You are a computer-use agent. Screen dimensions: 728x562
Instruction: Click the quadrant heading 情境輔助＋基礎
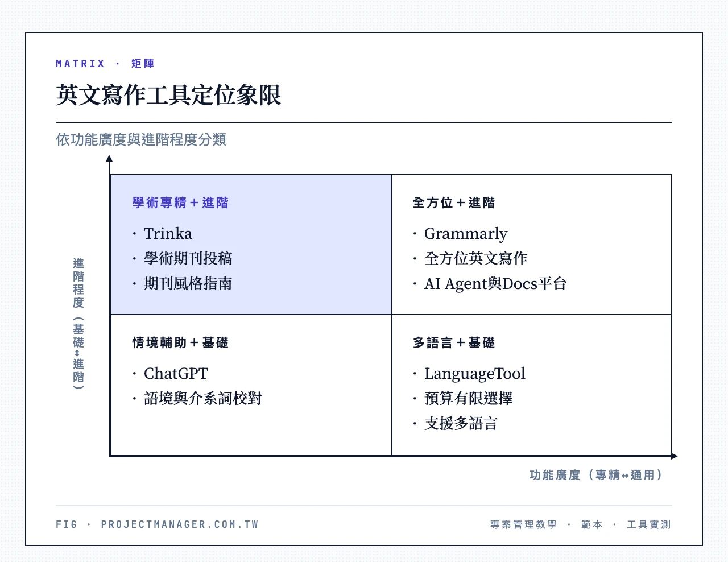[x=180, y=342]
